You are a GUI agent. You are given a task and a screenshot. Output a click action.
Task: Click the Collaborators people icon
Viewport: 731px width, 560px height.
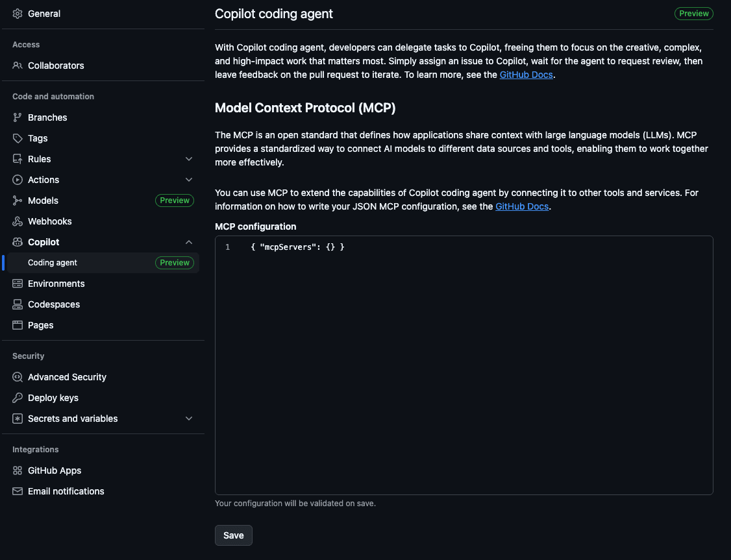pos(18,66)
